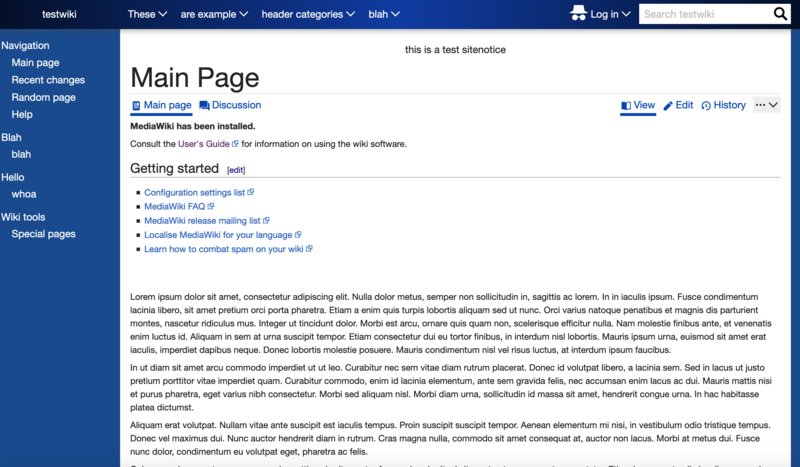This screenshot has width=800, height=467.
Task: Click the anonymous user hat icon
Action: pos(578,13)
